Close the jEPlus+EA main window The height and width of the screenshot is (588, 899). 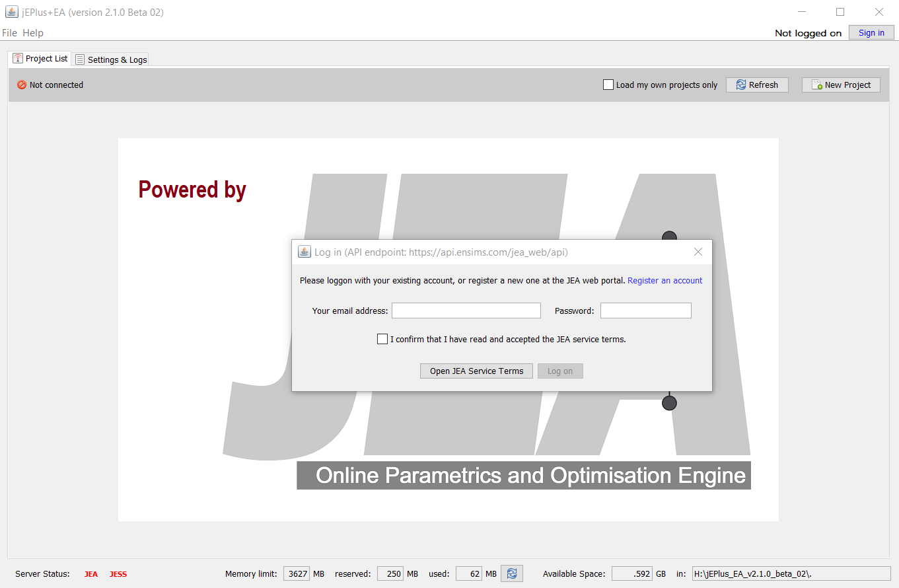click(x=879, y=12)
